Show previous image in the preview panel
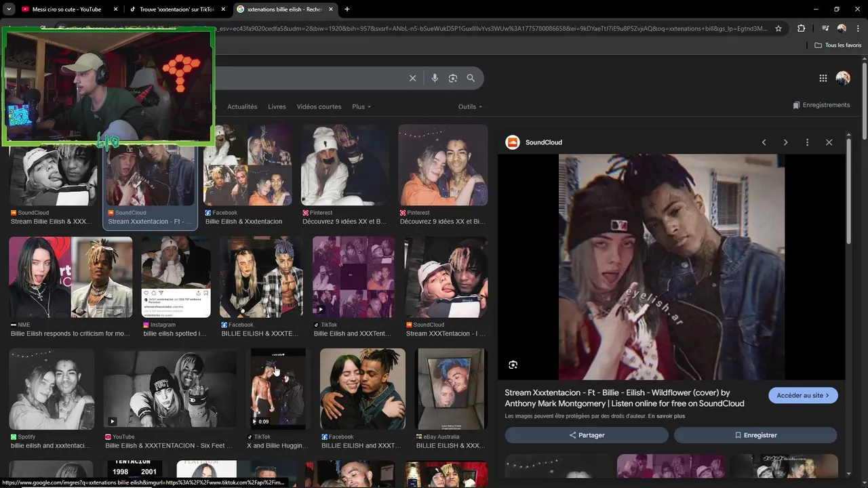This screenshot has height=488, width=868. tap(764, 142)
